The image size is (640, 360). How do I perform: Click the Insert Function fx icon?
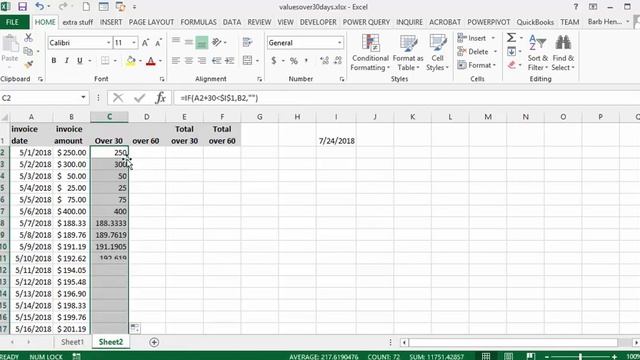(161, 98)
